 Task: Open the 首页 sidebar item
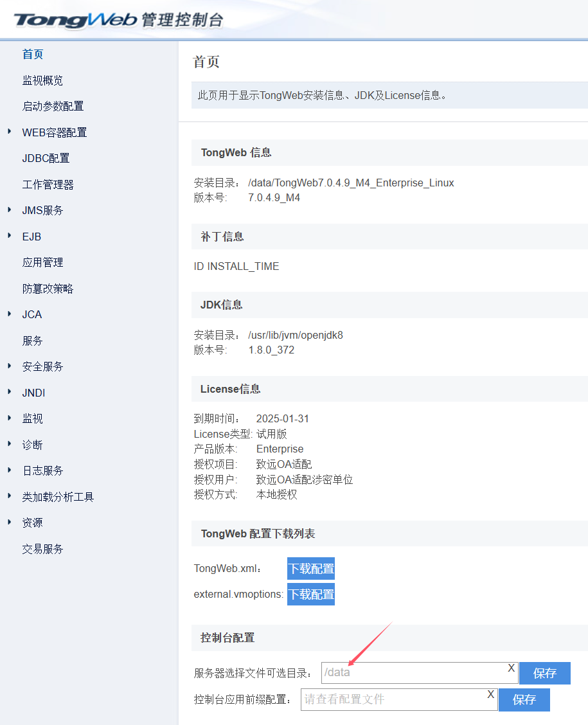tap(33, 55)
